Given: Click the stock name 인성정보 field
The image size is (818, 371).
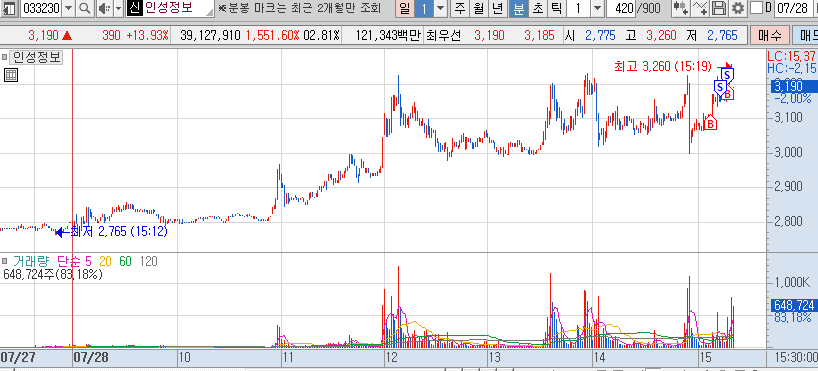Looking at the screenshot, I should click(x=177, y=8).
